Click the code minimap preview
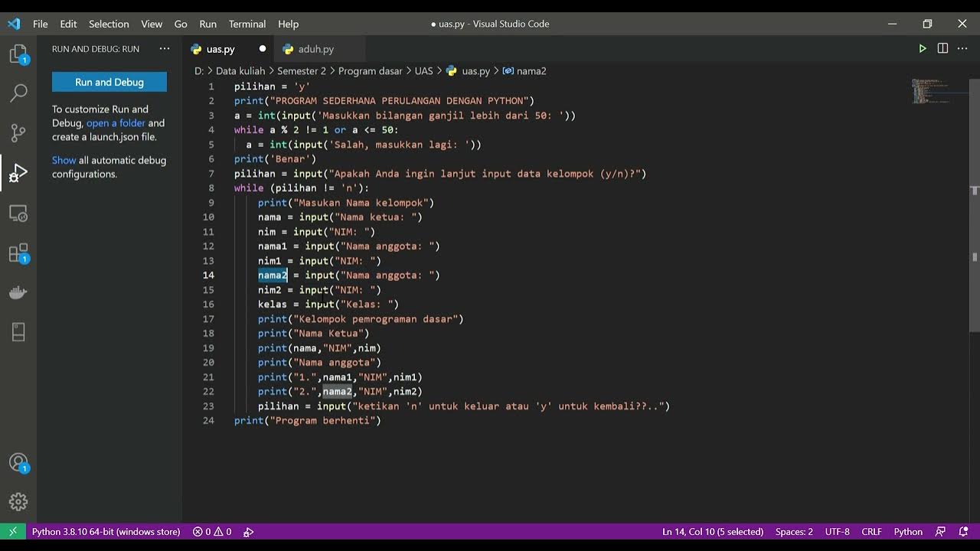Viewport: 980px width, 551px height. [x=931, y=90]
